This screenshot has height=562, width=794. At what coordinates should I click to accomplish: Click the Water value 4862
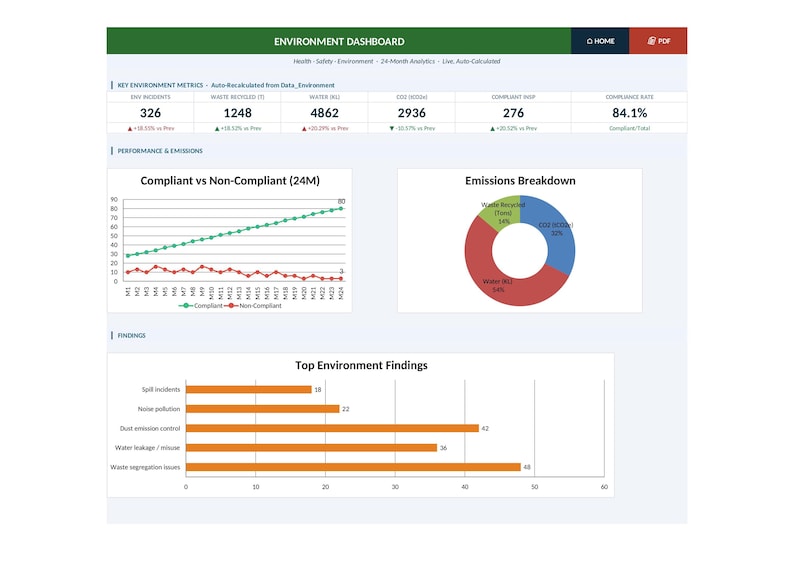click(325, 113)
